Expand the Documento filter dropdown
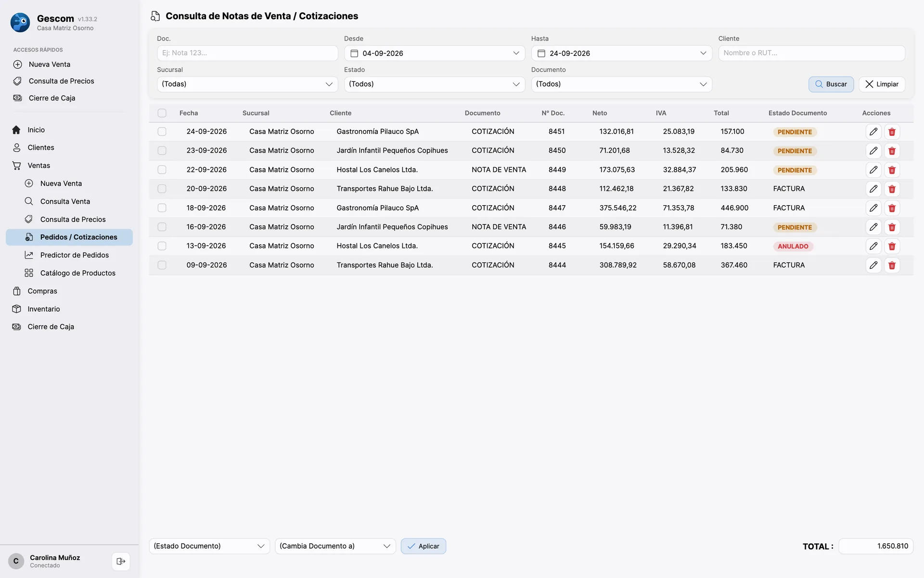This screenshot has width=924, height=578. pos(621,84)
